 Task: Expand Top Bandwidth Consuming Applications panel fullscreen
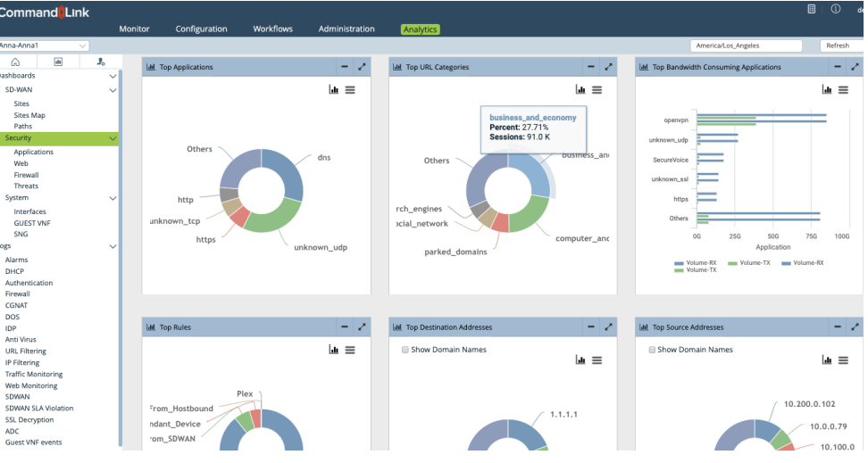click(855, 67)
